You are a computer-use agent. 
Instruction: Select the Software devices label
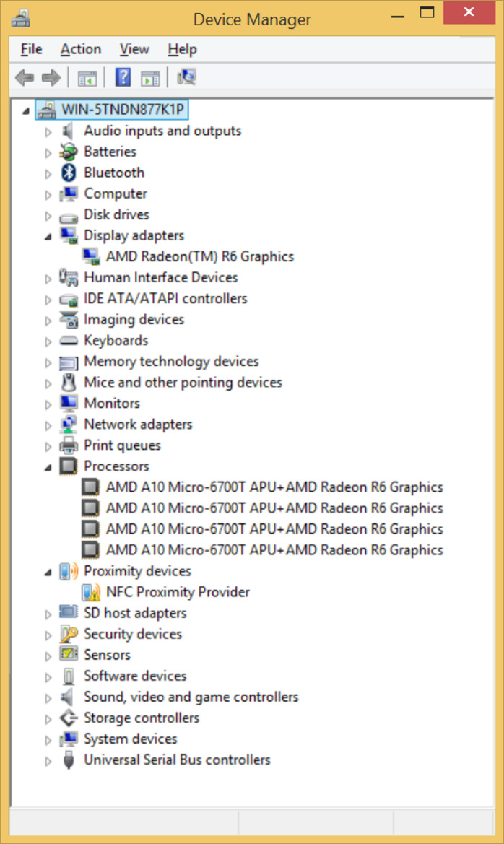135,676
